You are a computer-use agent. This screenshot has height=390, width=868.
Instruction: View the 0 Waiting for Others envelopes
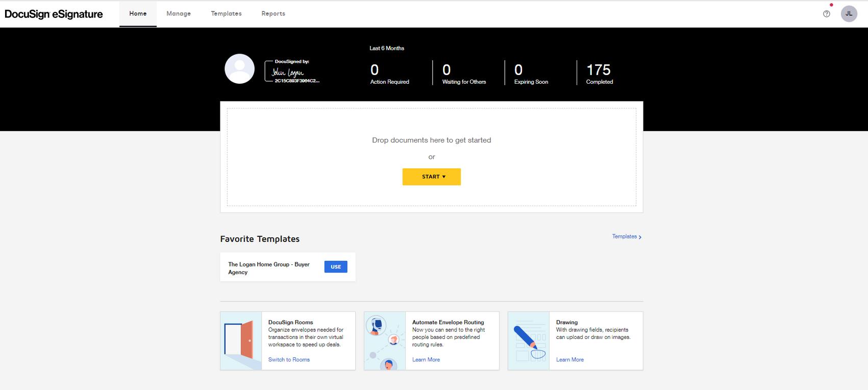tap(464, 74)
